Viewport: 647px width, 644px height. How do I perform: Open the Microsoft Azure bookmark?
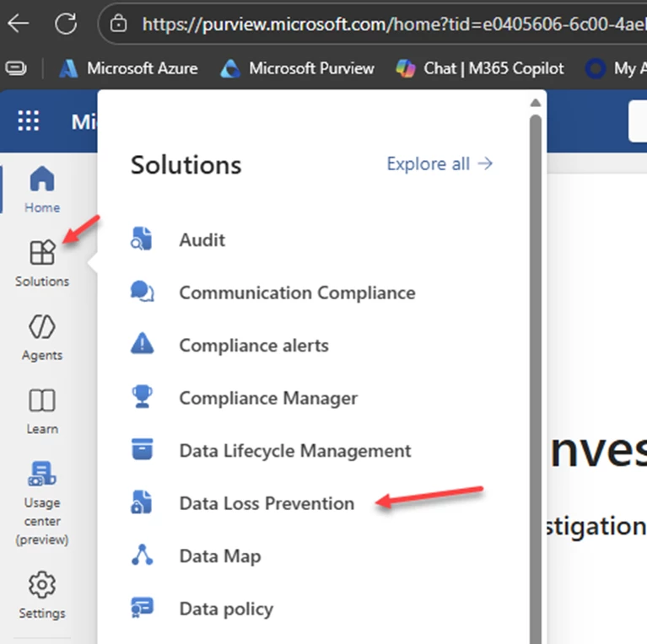128,68
